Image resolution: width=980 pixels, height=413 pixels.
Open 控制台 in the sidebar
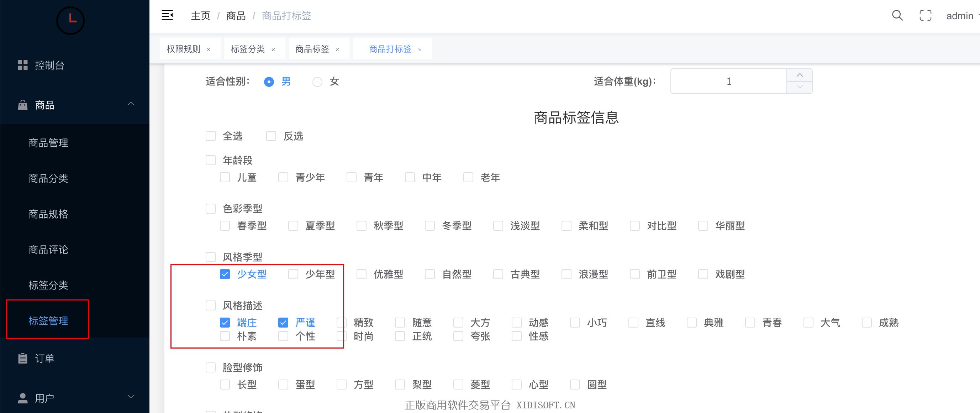(x=49, y=65)
